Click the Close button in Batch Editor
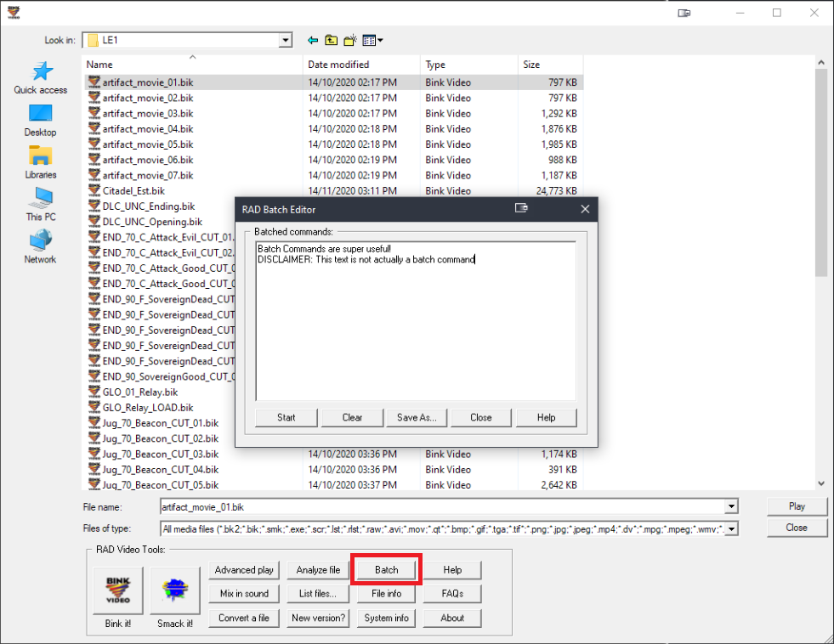This screenshot has width=834, height=644. (481, 418)
